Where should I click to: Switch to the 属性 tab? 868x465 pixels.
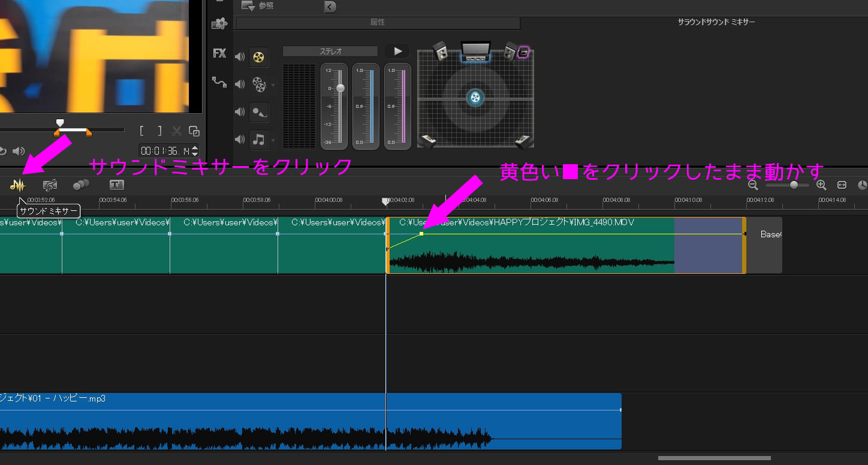378,22
